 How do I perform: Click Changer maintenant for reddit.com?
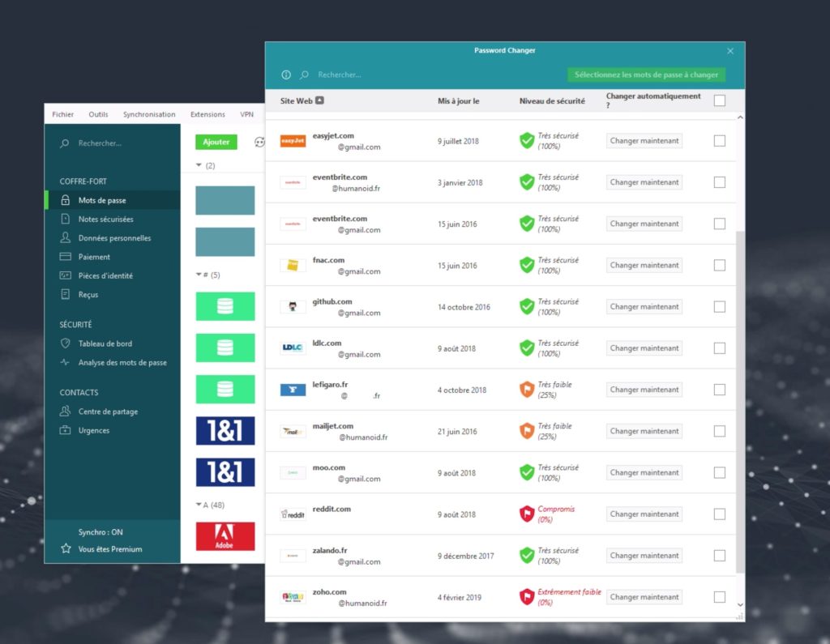point(644,514)
